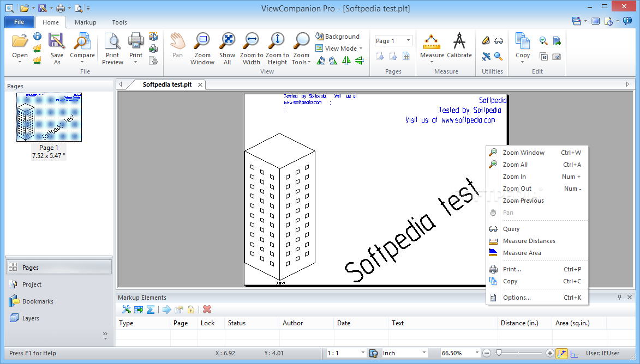640x364 pixels.
Task: Close the Softpedia test.plt tab
Action: [200, 85]
